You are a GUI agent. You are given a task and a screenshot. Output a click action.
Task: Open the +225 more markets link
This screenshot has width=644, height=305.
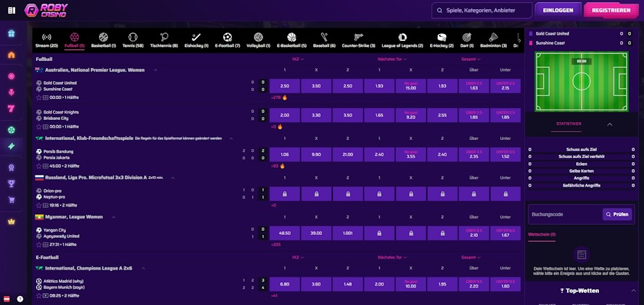point(275,245)
